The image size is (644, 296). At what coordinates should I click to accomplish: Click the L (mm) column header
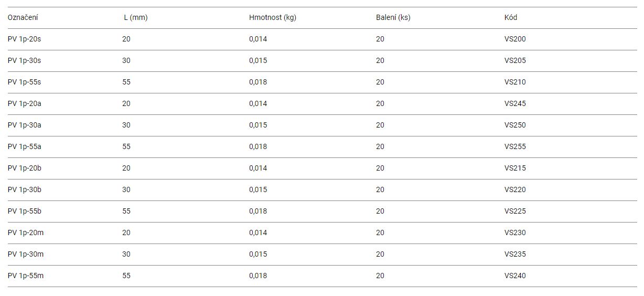point(136,17)
